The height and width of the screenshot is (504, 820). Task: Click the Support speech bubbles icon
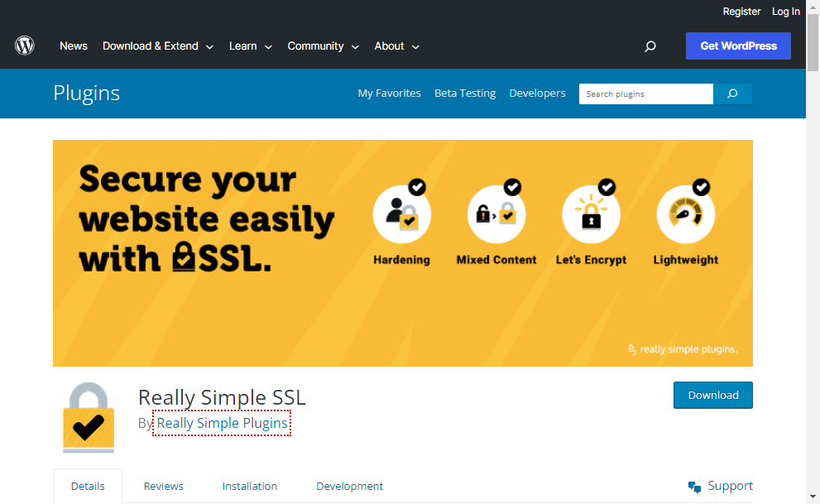click(694, 487)
